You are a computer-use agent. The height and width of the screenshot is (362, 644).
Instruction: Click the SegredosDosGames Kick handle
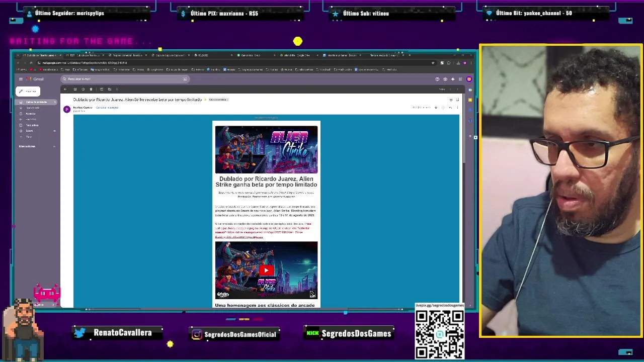point(356,333)
